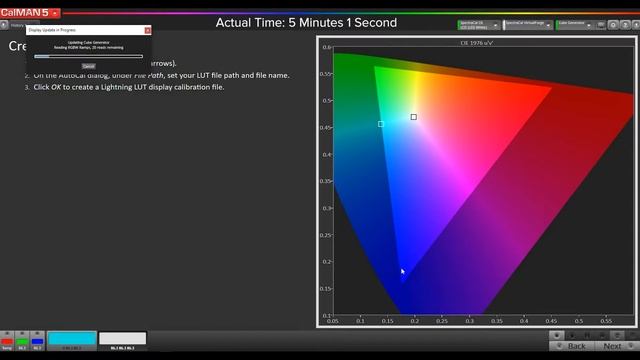Click the read-single measurement icon above Back
This screenshot has width=640, height=360.
point(556,336)
